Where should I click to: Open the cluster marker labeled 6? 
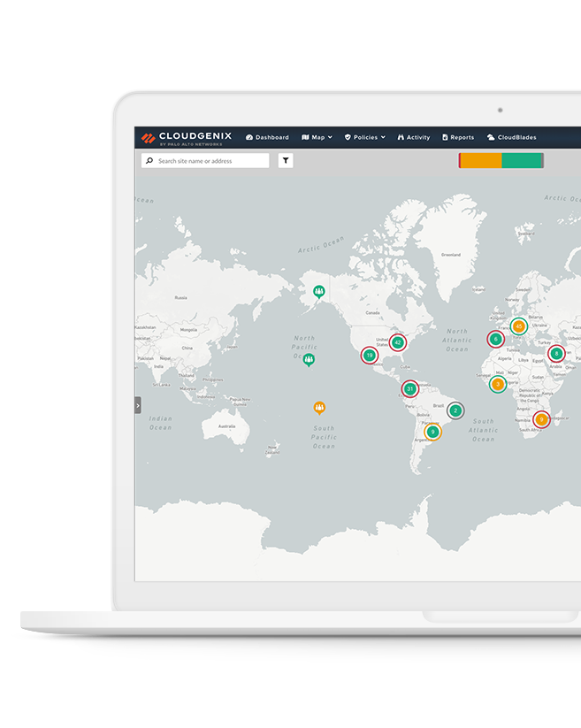(495, 340)
